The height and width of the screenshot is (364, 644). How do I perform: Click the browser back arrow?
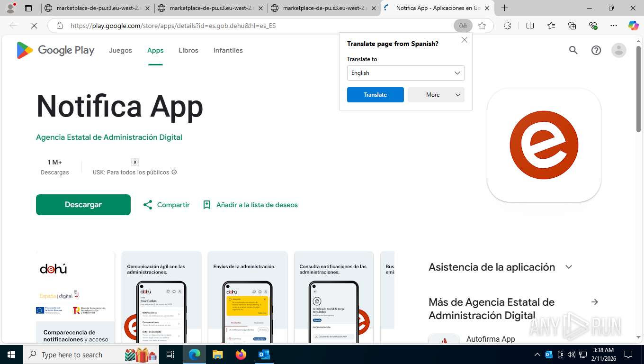[13, 26]
